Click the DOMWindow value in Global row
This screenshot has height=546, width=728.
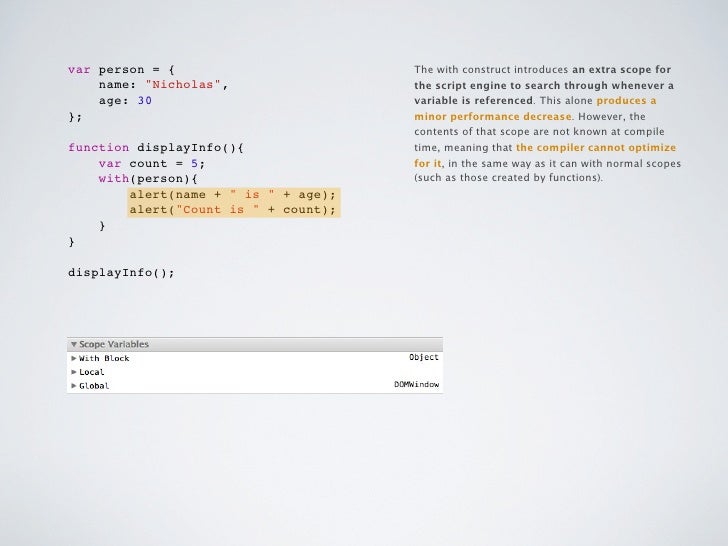[416, 384]
